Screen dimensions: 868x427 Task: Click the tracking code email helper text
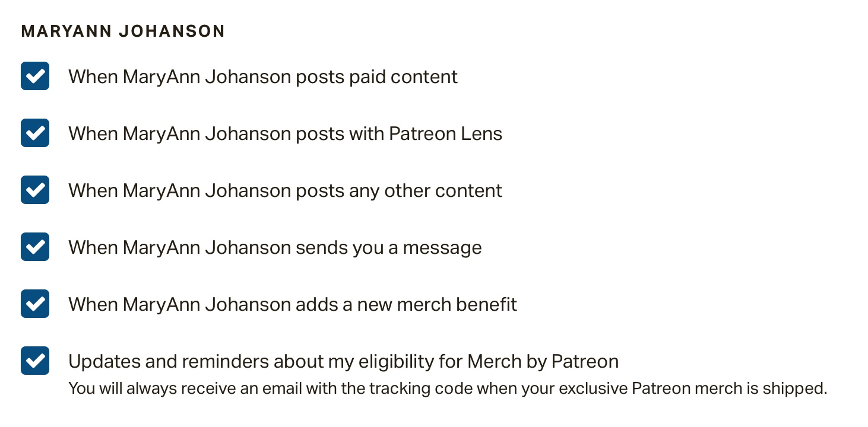(447, 389)
